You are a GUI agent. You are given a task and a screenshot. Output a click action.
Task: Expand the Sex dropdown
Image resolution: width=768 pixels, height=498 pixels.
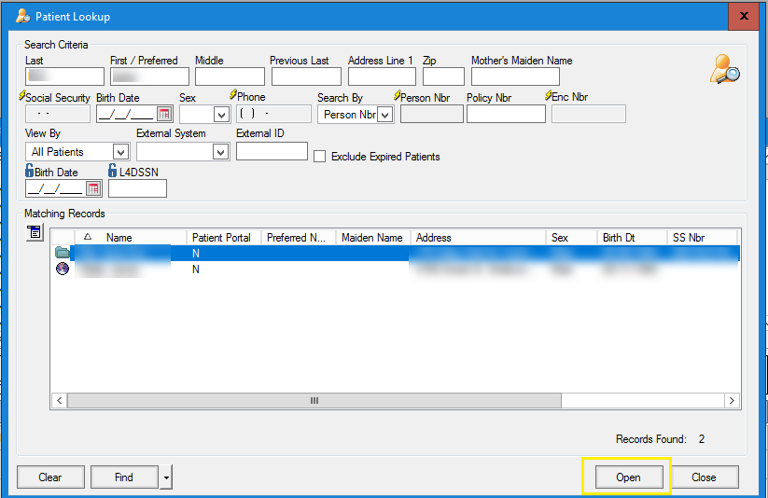point(221,115)
